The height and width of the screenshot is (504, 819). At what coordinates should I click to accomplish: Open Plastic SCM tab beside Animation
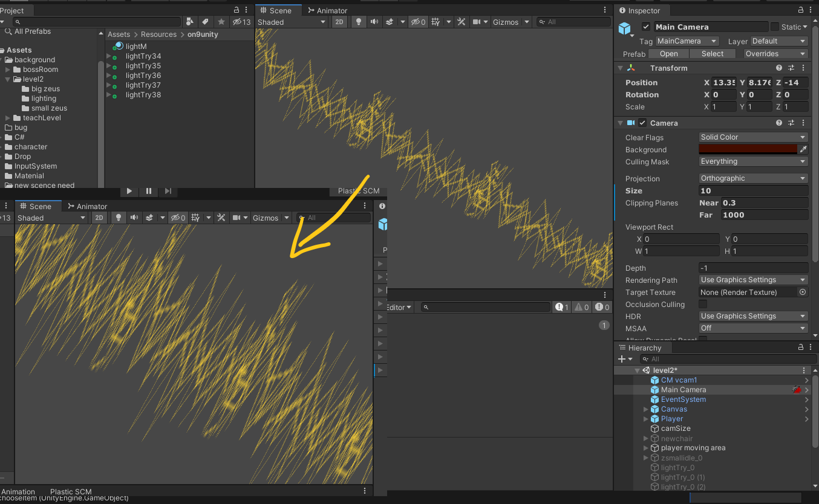71,492
